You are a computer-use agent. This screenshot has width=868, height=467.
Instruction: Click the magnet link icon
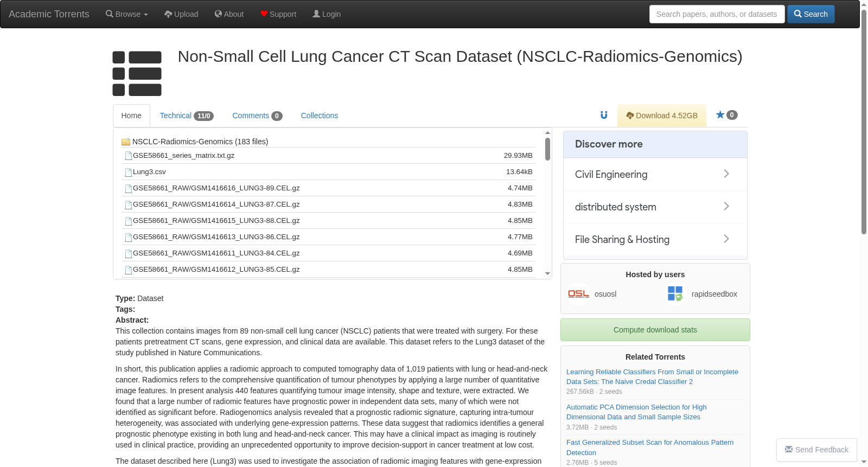coord(604,115)
